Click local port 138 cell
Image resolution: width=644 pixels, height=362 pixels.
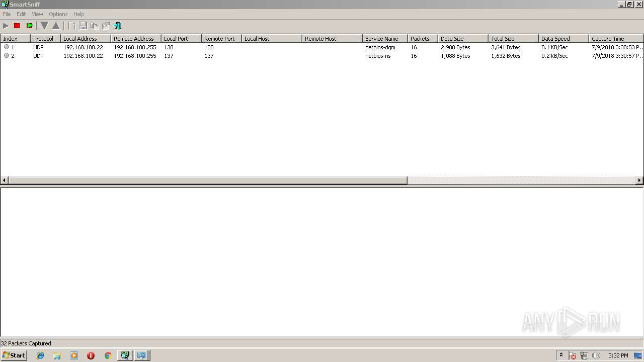(x=169, y=47)
